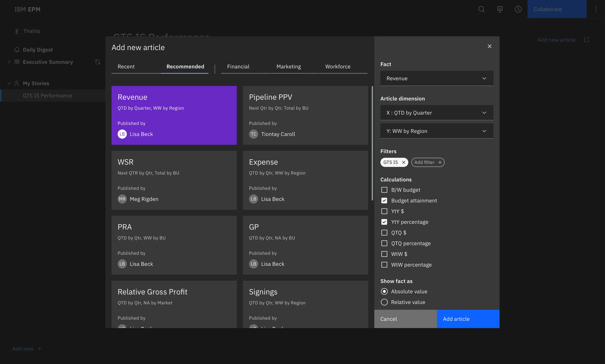
Task: Click the My Stories person icon
Action: (17, 83)
